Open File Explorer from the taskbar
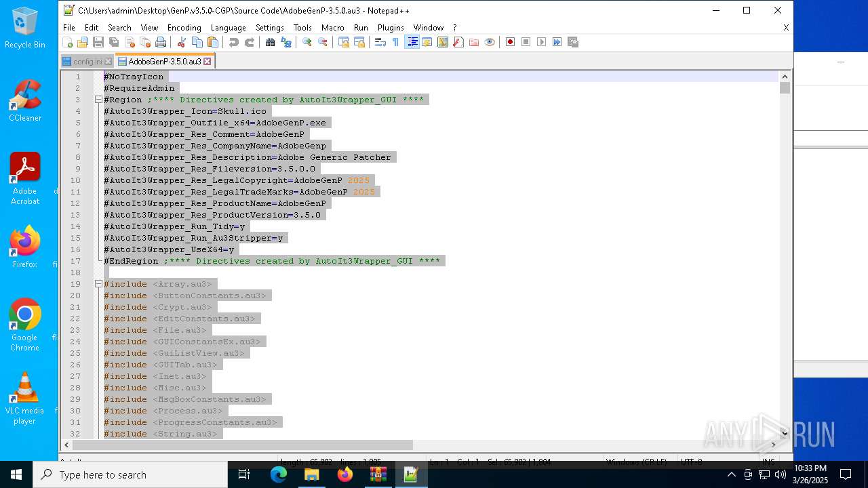 pos(312,474)
